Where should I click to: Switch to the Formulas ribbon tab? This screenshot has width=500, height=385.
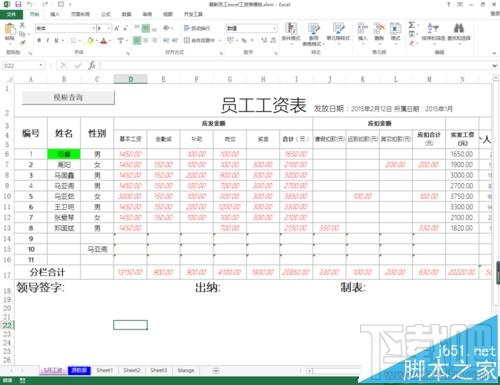click(x=106, y=14)
